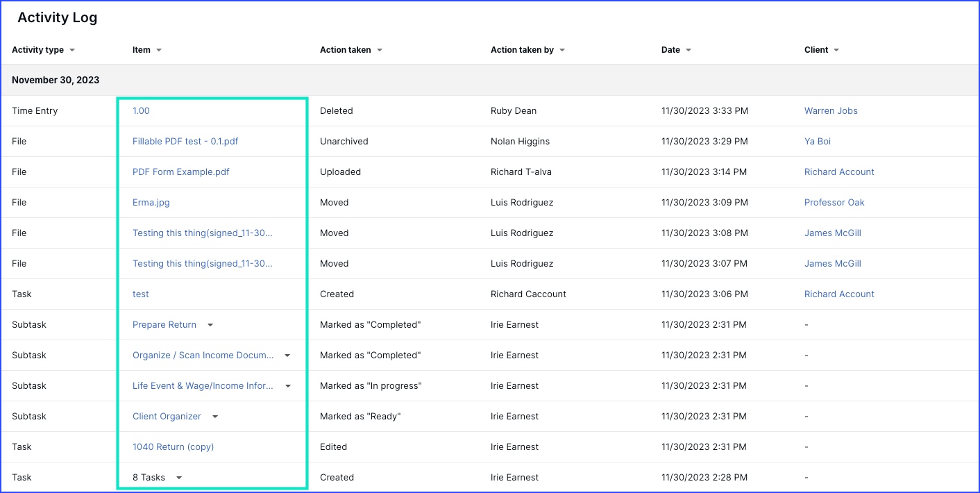Open client Ya Boi
The image size is (980, 493).
818,142
